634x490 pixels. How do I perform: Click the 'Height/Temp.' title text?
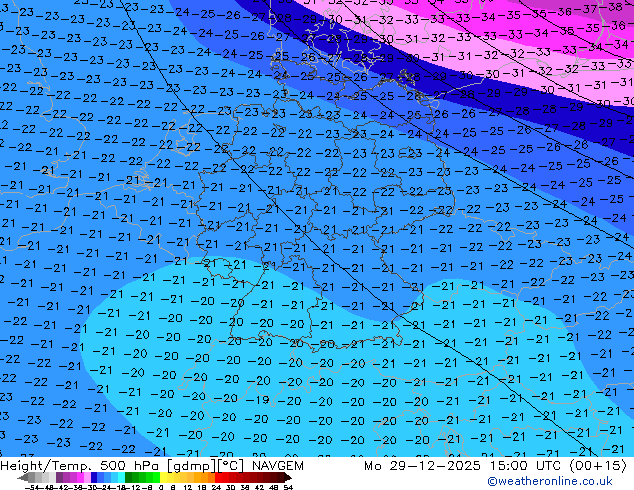(46, 466)
